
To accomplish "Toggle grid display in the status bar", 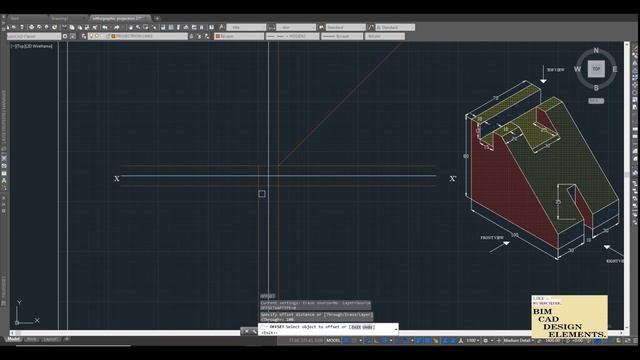I will tap(346, 340).
